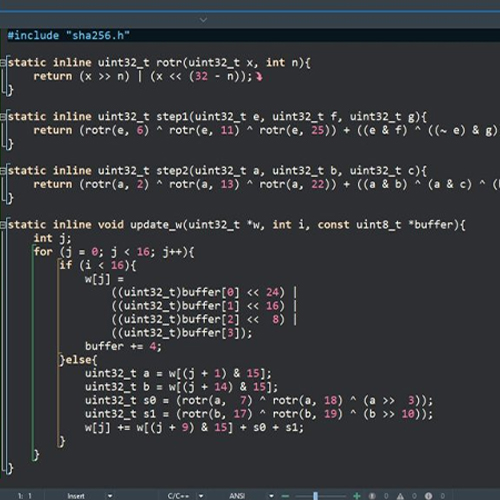Collapse the step1 function fold marker
The height and width of the screenshot is (500, 500).
click(x=3, y=116)
